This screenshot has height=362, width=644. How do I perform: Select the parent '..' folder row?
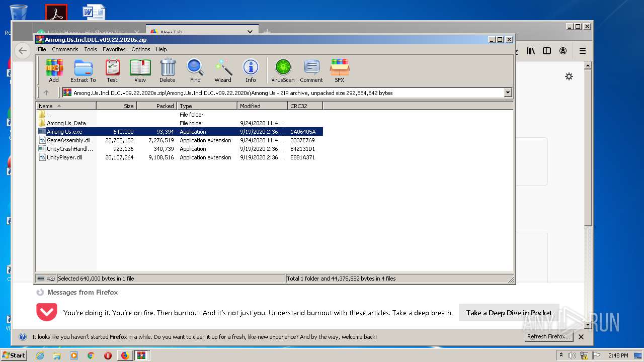pyautogui.click(x=180, y=115)
